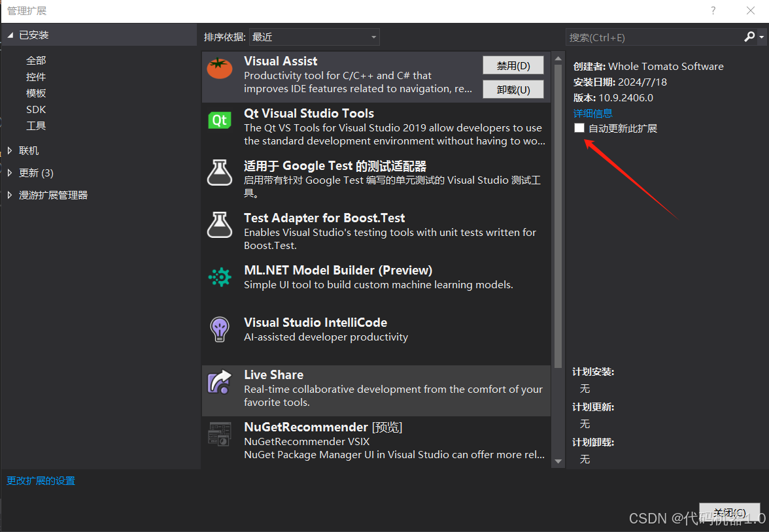Viewport: 769px width, 532px height.
Task: Select the Live Share extension title
Action: [x=273, y=374]
